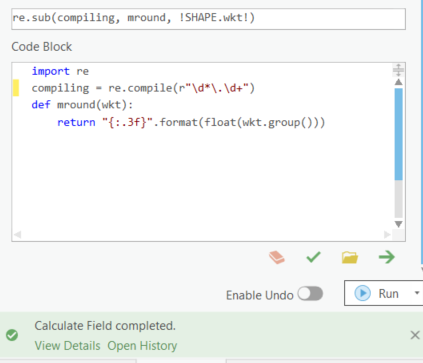
Task: Open the Run button dropdown arrow
Action: [417, 293]
